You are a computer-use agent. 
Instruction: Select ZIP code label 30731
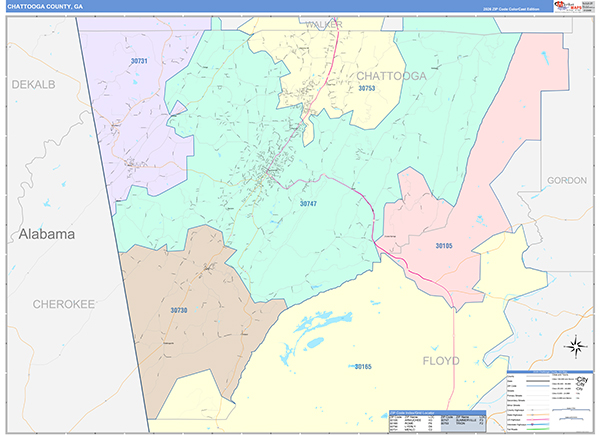click(x=139, y=61)
